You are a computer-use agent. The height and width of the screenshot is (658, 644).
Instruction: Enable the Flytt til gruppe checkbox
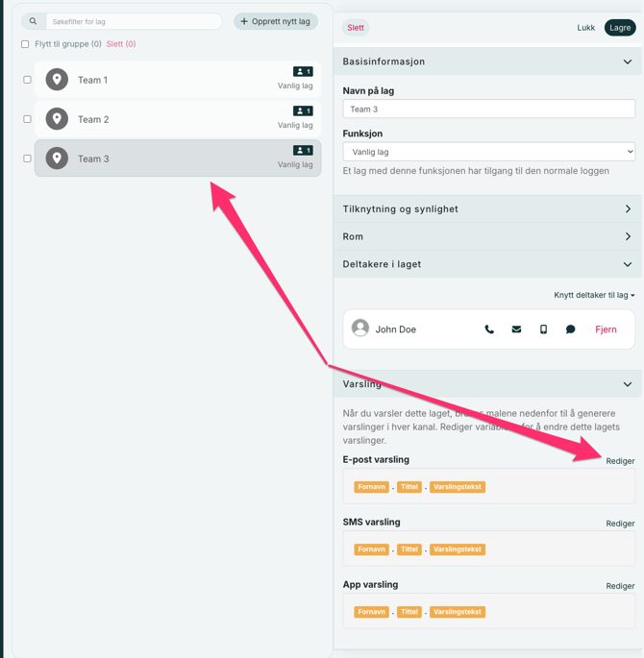coord(25,44)
